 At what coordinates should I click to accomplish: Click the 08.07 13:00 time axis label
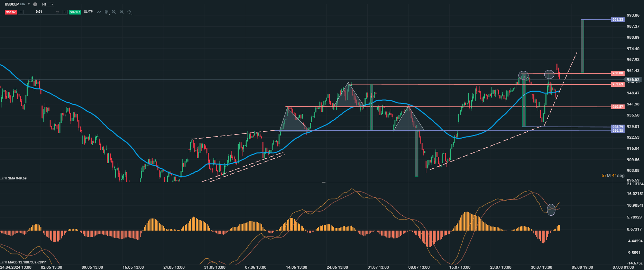[419, 267]
